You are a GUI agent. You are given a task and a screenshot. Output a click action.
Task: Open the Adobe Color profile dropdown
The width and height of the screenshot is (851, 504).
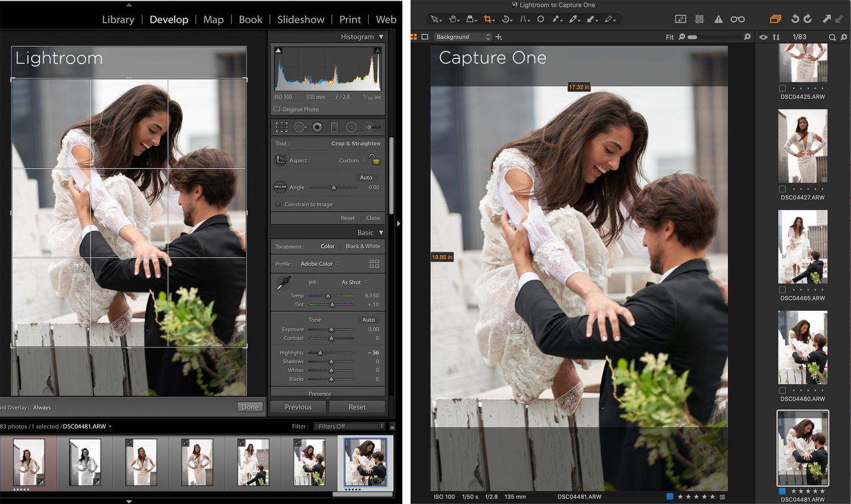pyautogui.click(x=320, y=264)
